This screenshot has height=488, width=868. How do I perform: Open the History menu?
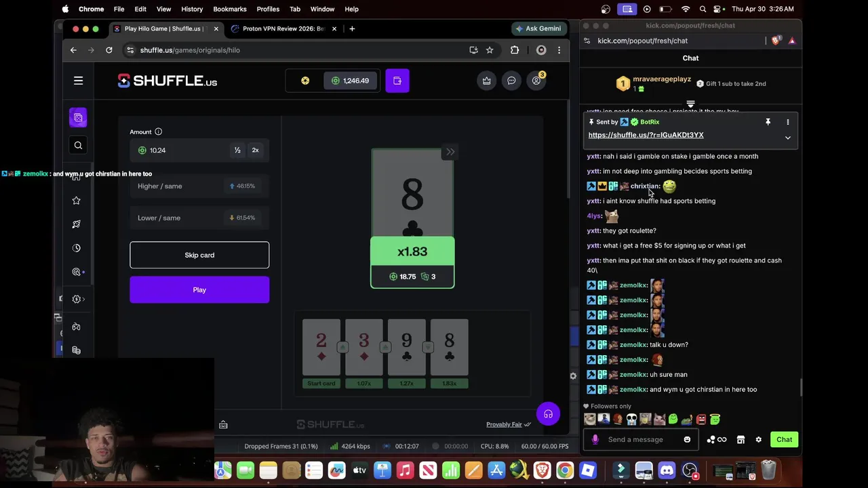[x=192, y=9]
